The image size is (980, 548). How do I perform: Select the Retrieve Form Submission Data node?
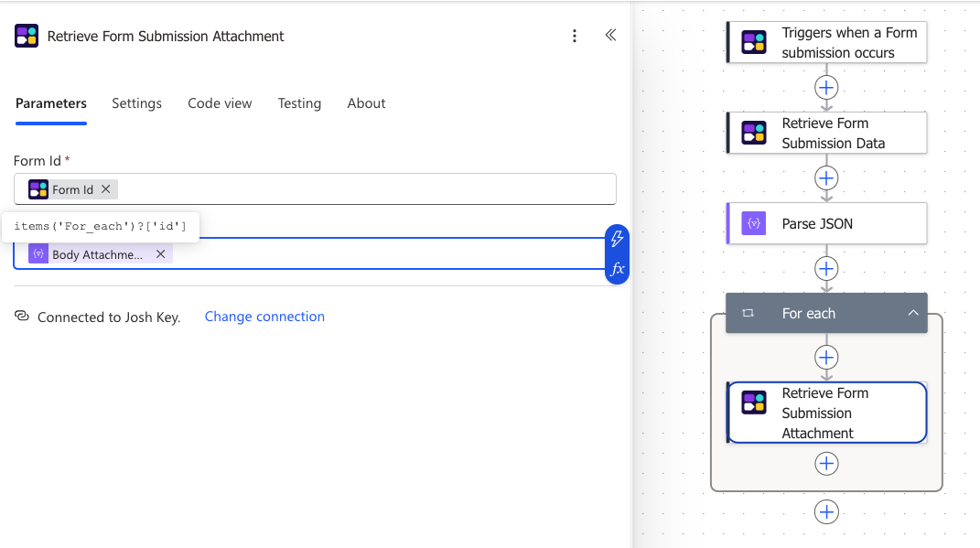[x=826, y=133]
